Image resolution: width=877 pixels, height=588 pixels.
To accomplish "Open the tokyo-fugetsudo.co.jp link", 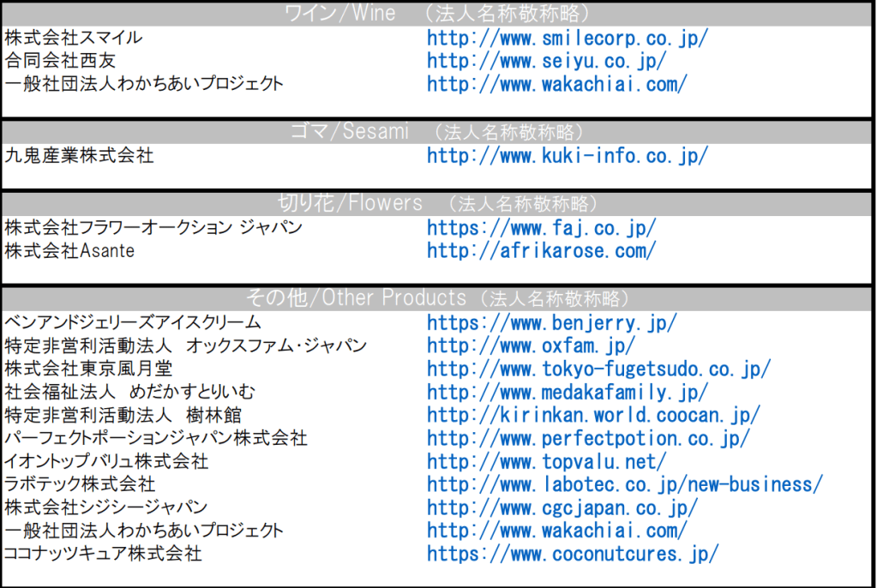I will click(598, 369).
